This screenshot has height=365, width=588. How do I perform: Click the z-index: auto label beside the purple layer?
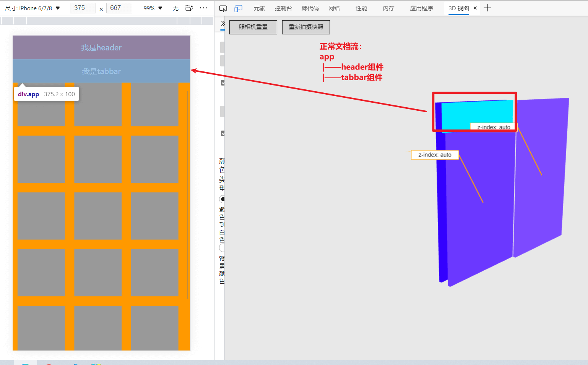tap(435, 155)
